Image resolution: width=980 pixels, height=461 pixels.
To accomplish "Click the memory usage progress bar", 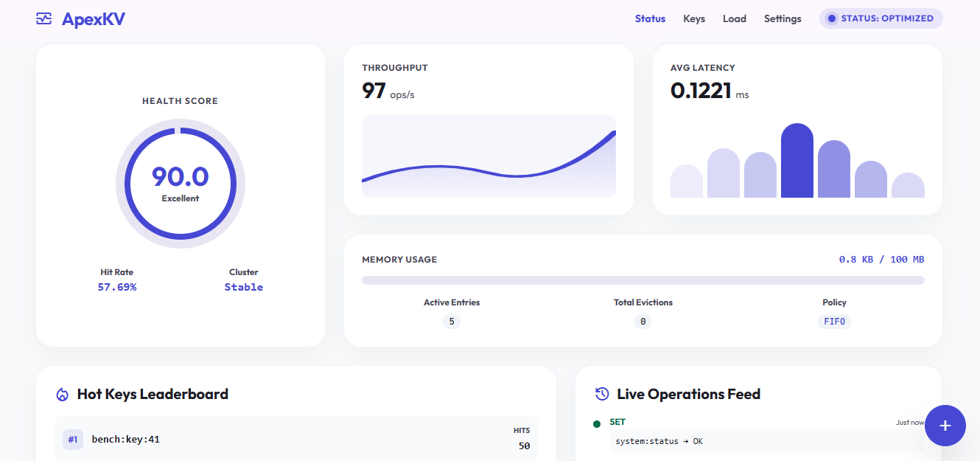I will pos(643,280).
